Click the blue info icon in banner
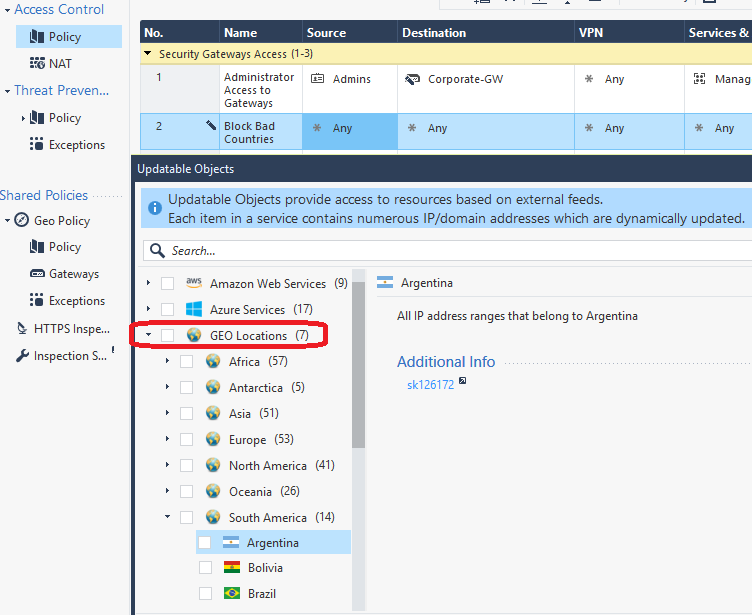Viewport: 752px width, 615px height. click(x=155, y=209)
